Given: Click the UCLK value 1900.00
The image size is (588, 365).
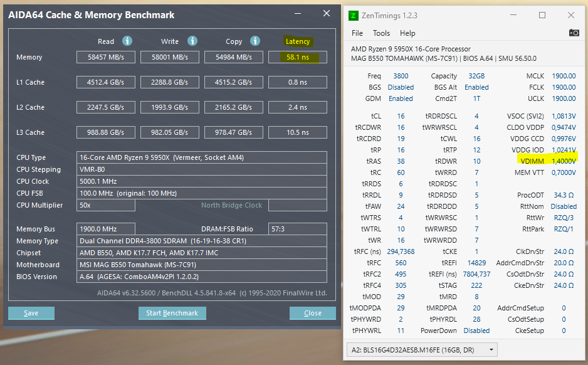Looking at the screenshot, I should pos(564,98).
